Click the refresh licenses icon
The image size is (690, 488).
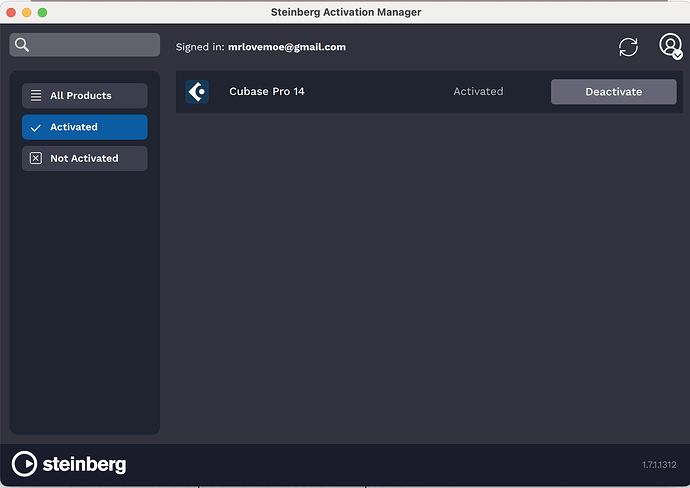(628, 47)
